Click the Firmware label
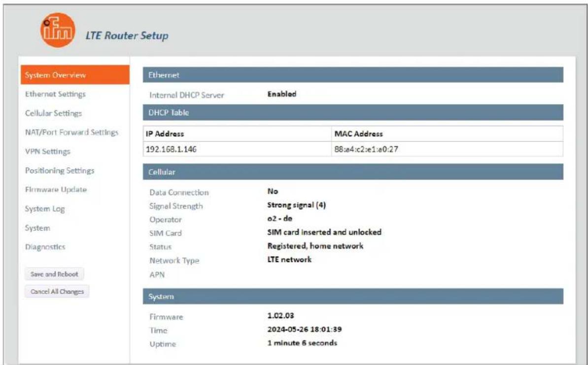 coord(166,317)
